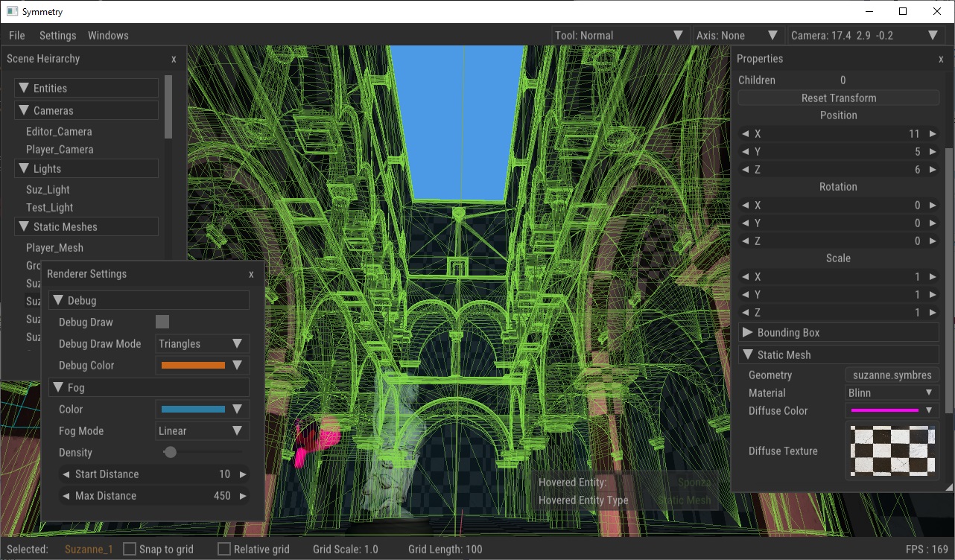The width and height of the screenshot is (955, 560).
Task: Decrease Position Y with left arrow
Action: tap(745, 151)
